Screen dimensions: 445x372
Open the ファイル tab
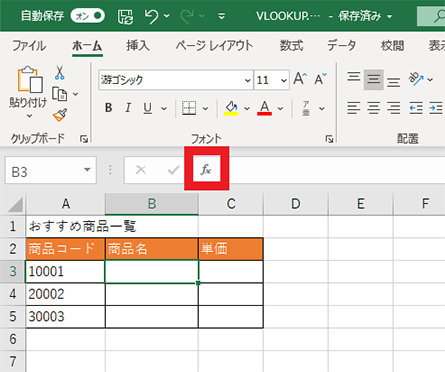click(29, 46)
